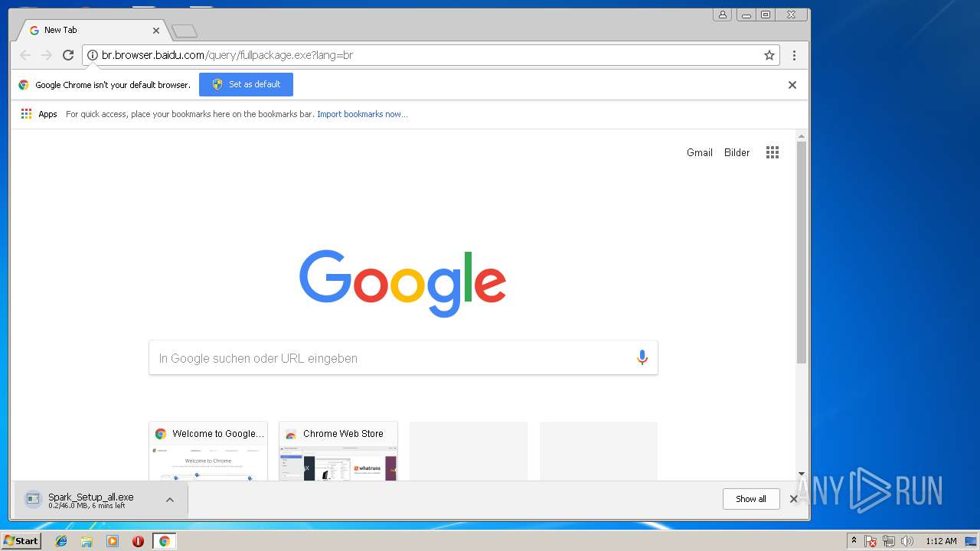Click the page scrollbar up arrow

802,136
